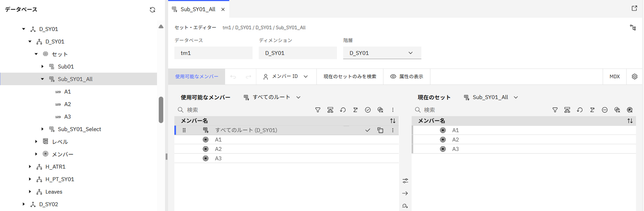Open 現在のセット Sub_SY01_All dropdown
This screenshot has width=644, height=211.
(x=491, y=97)
